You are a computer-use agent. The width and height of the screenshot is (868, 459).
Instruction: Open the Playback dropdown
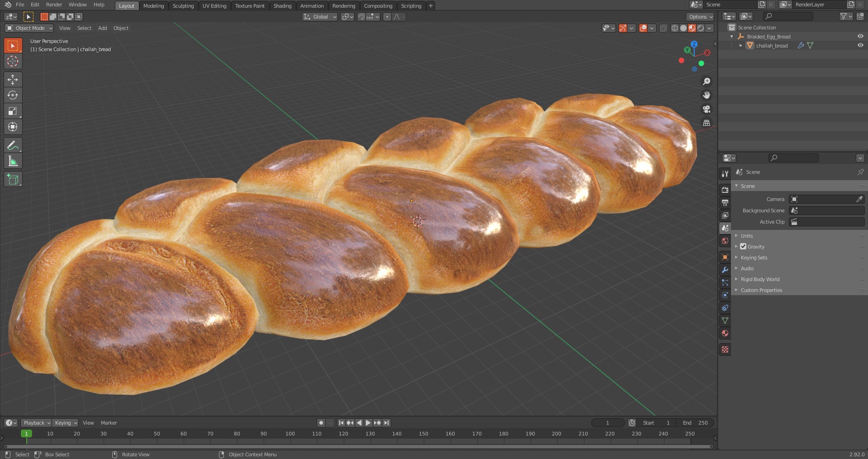tap(37, 423)
